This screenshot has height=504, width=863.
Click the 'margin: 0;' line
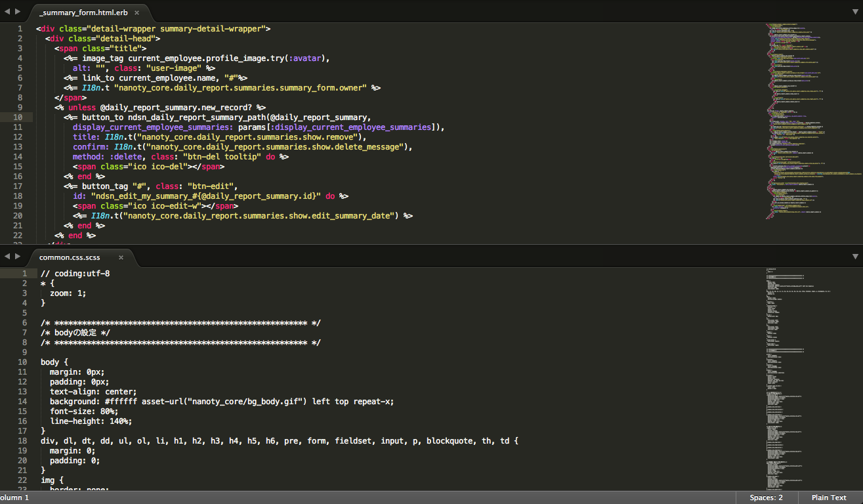72,451
